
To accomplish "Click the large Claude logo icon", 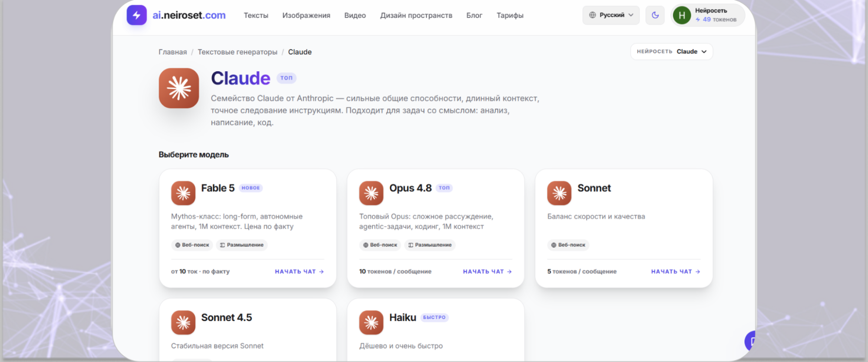I will click(179, 88).
